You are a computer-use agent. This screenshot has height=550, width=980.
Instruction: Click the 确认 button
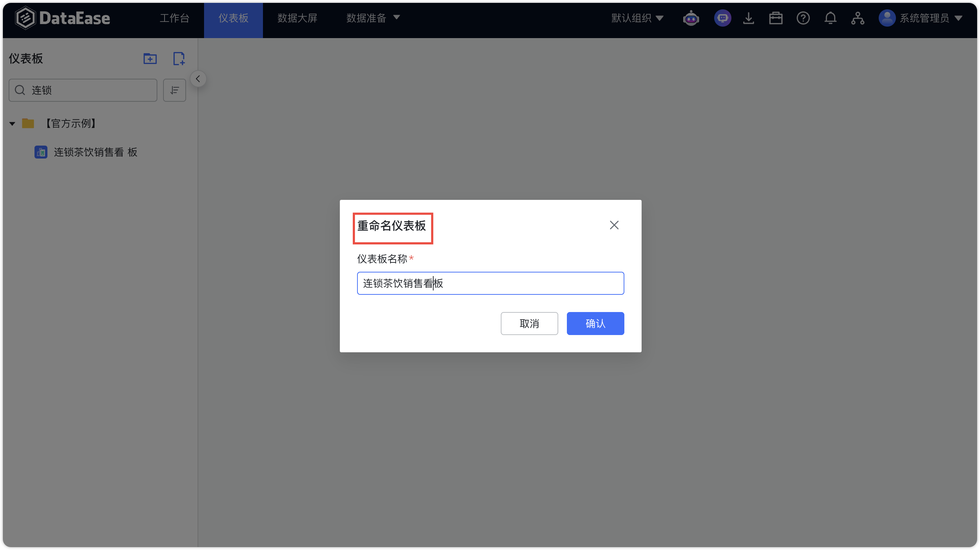595,324
